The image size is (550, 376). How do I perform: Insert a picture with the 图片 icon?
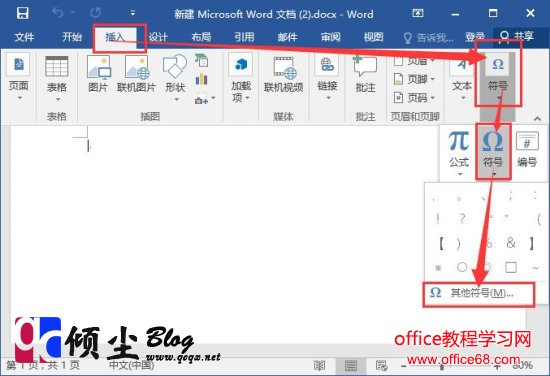coord(99,74)
